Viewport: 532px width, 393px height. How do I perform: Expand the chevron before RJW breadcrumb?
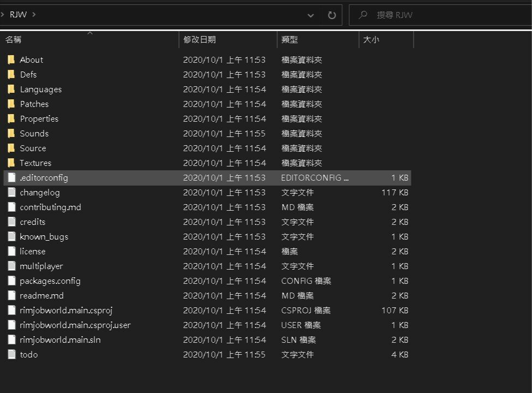[x=2, y=14]
